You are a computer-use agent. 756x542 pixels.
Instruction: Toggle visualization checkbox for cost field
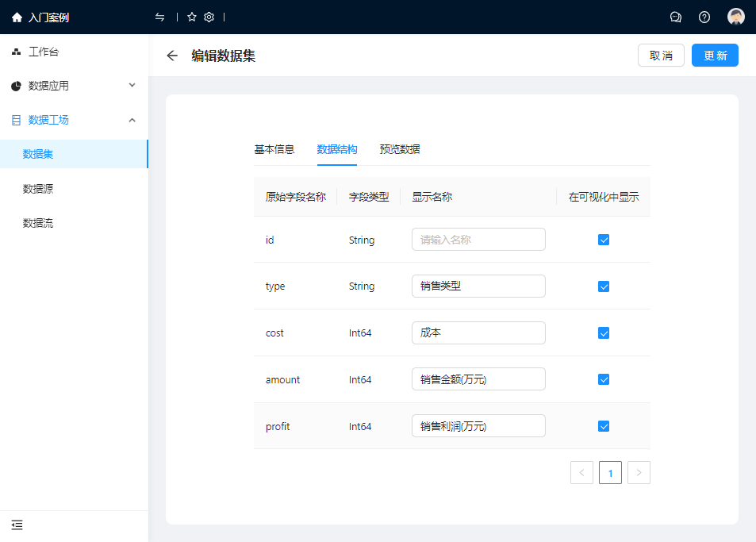604,333
